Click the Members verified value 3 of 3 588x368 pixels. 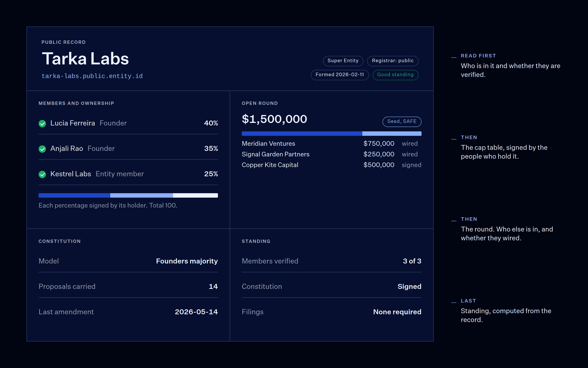[412, 261]
